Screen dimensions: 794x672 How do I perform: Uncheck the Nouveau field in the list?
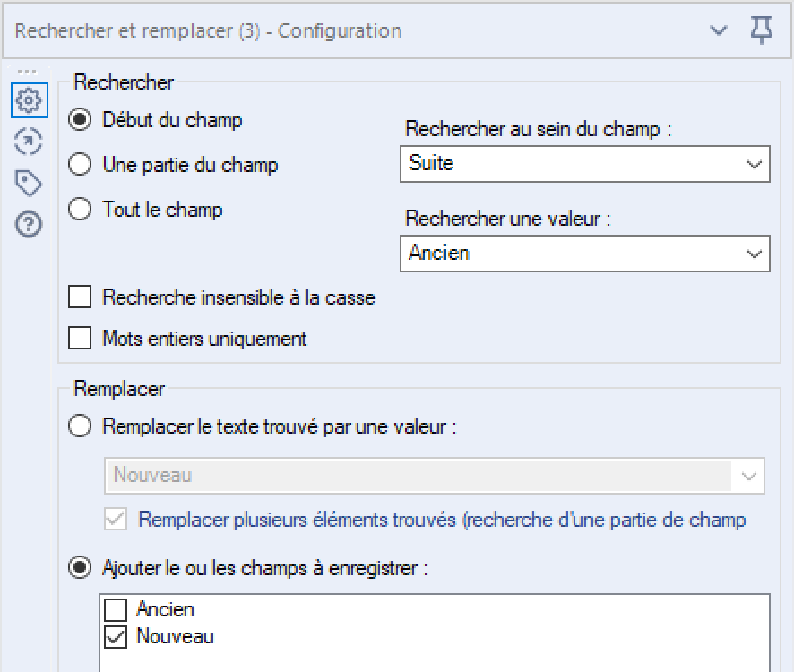pos(116,637)
